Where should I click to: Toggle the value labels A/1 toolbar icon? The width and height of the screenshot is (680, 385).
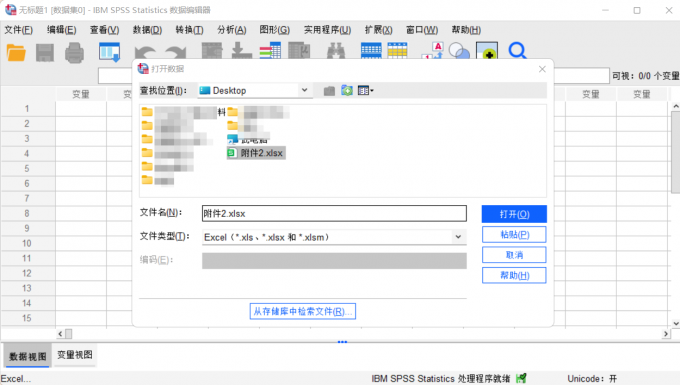pos(432,51)
